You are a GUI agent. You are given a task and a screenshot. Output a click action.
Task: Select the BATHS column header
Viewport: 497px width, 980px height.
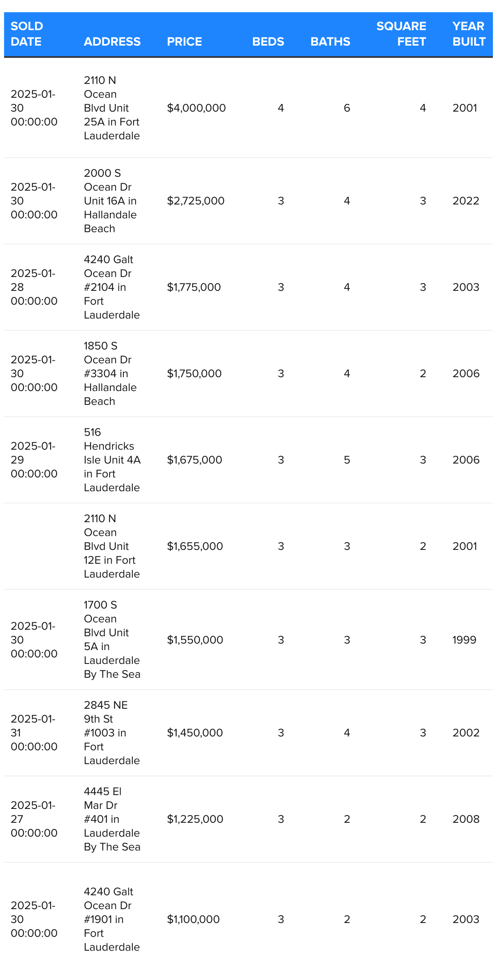[330, 42]
